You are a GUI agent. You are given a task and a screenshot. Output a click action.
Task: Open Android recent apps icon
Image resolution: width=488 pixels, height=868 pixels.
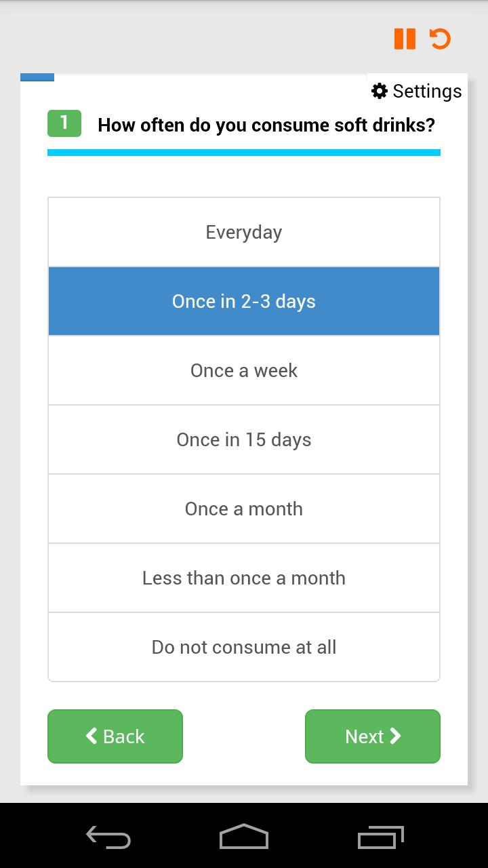click(x=381, y=837)
